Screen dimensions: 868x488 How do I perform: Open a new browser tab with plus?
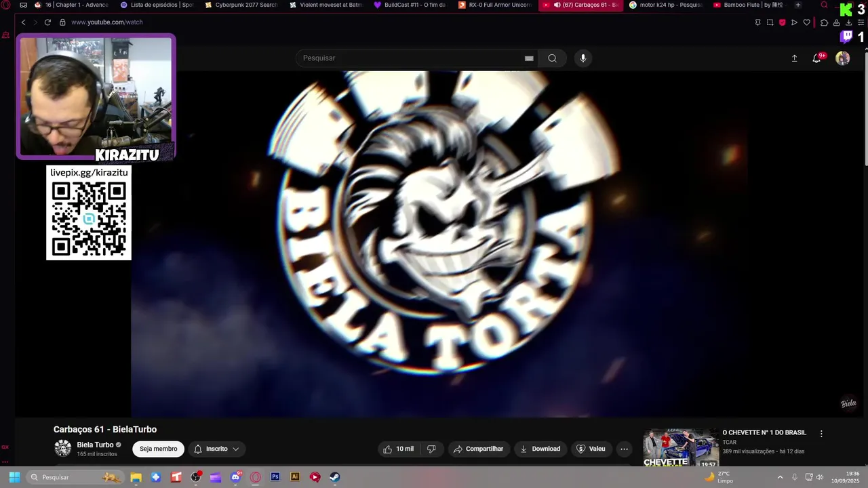pos(797,5)
